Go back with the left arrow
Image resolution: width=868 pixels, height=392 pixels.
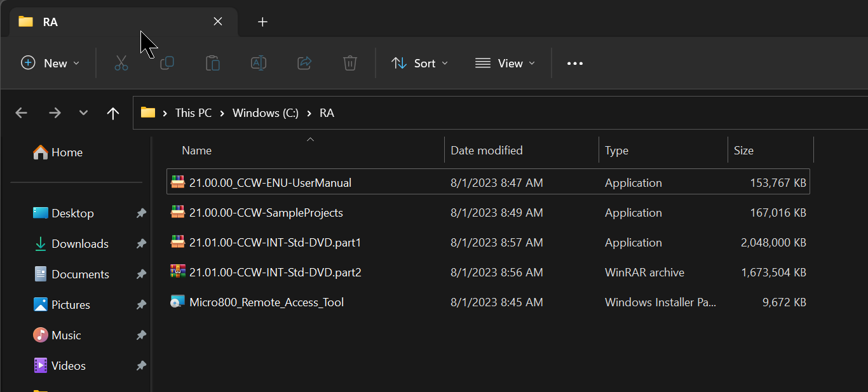pyautogui.click(x=22, y=113)
